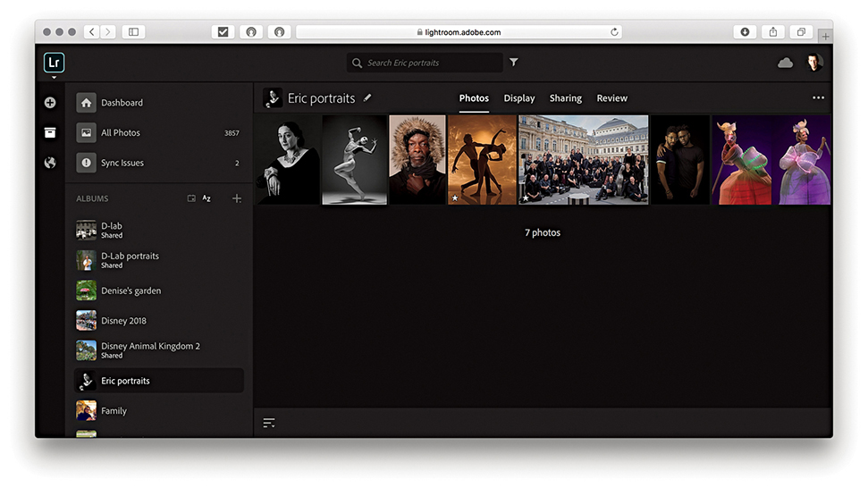Screen dimensions: 868x488
Task: Select the Disney 2018 album
Action: click(x=123, y=321)
